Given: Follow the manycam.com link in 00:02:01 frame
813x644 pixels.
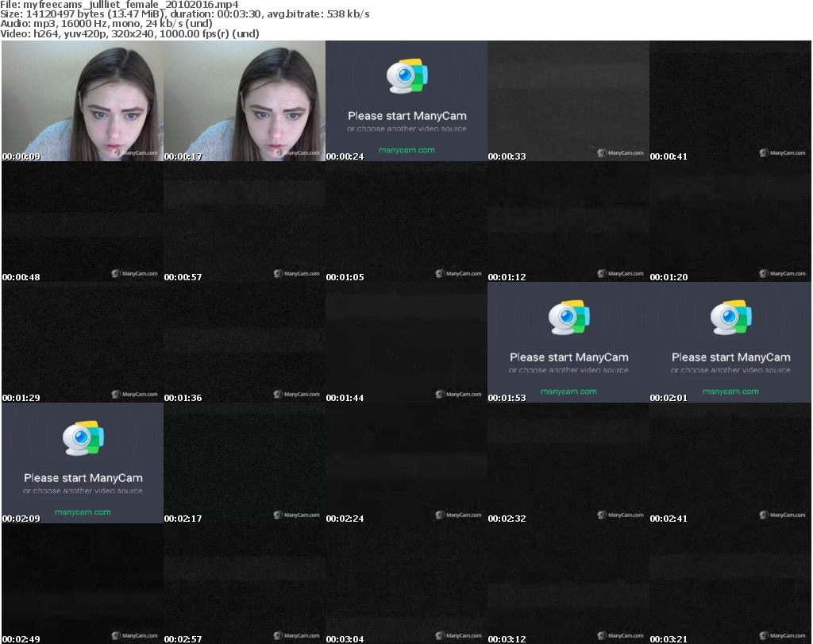Looking at the screenshot, I should [730, 391].
